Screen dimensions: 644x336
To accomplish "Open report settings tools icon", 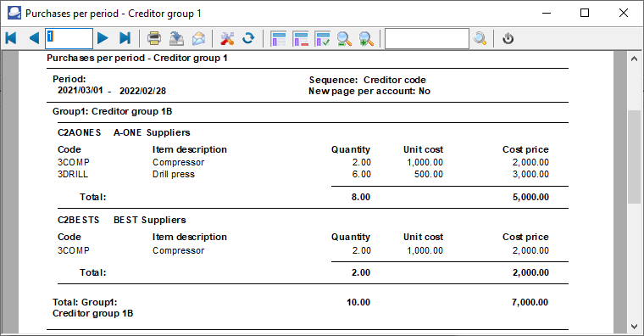I will pyautogui.click(x=227, y=38).
